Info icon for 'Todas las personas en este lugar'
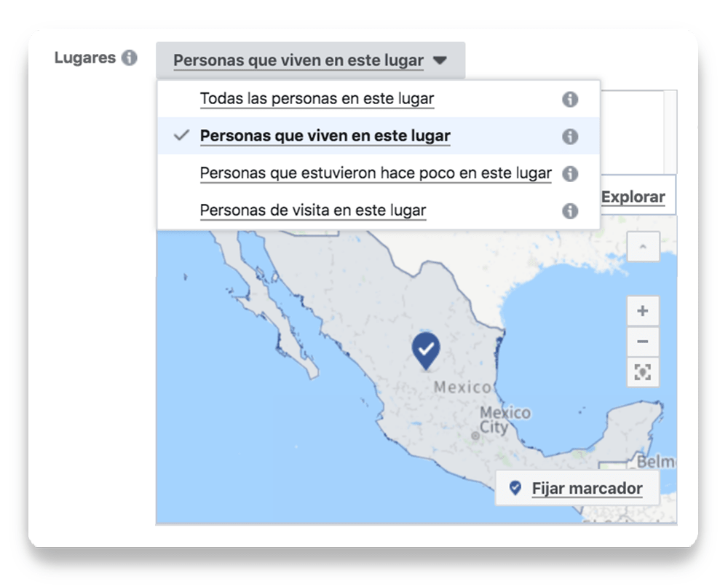Image resolution: width=728 pixels, height=587 pixels. [570, 99]
